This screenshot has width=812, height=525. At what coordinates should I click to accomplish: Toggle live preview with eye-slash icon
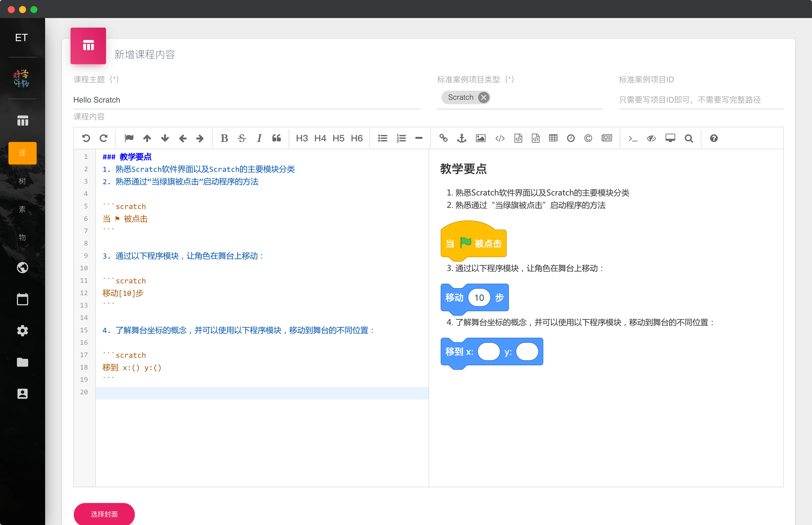[x=651, y=138]
